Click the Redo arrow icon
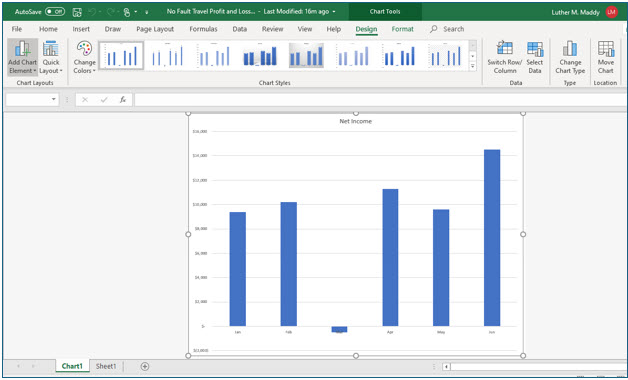Screen dimensions: 628x380 110,12
